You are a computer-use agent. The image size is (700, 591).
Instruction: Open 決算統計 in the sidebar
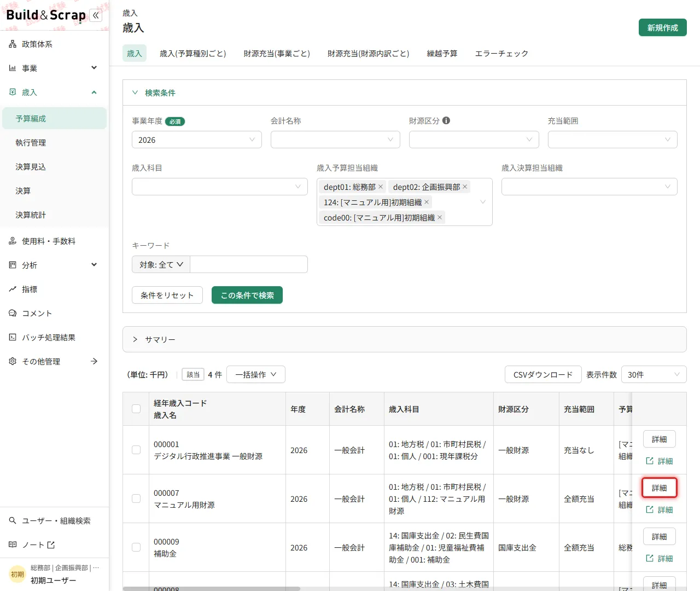55,215
